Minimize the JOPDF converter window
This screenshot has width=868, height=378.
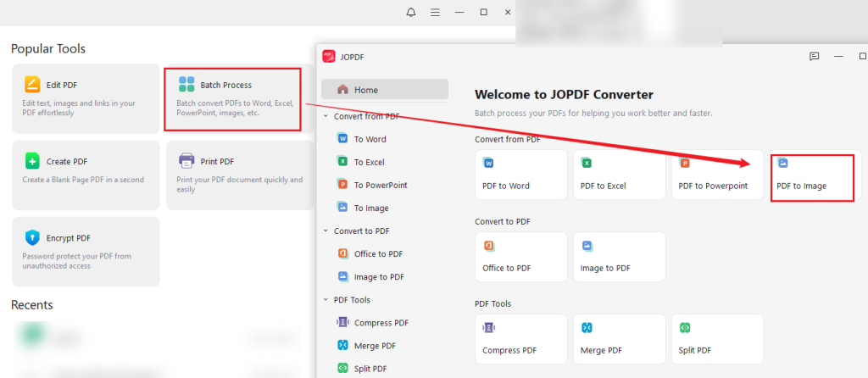point(838,57)
